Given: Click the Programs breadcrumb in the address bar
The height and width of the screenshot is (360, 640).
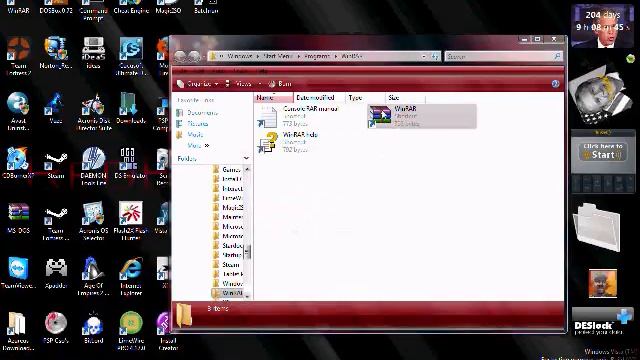Looking at the screenshot, I should click(317, 56).
